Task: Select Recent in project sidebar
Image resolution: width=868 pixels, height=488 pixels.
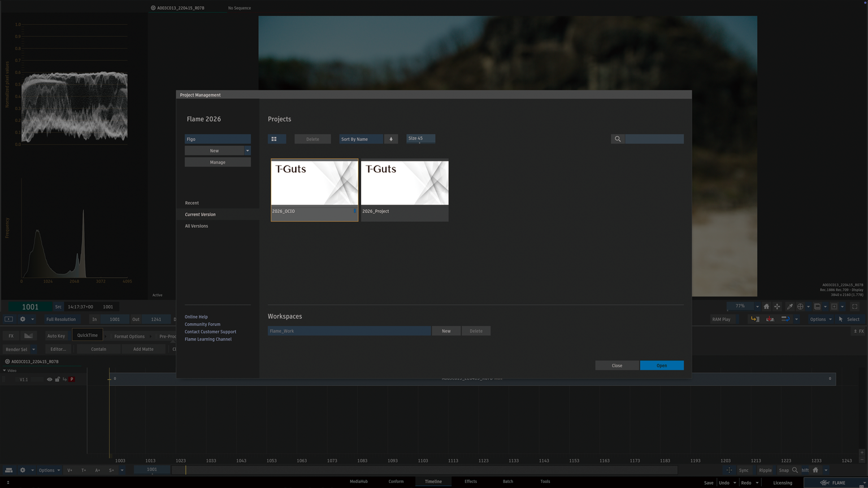Action: [x=192, y=203]
